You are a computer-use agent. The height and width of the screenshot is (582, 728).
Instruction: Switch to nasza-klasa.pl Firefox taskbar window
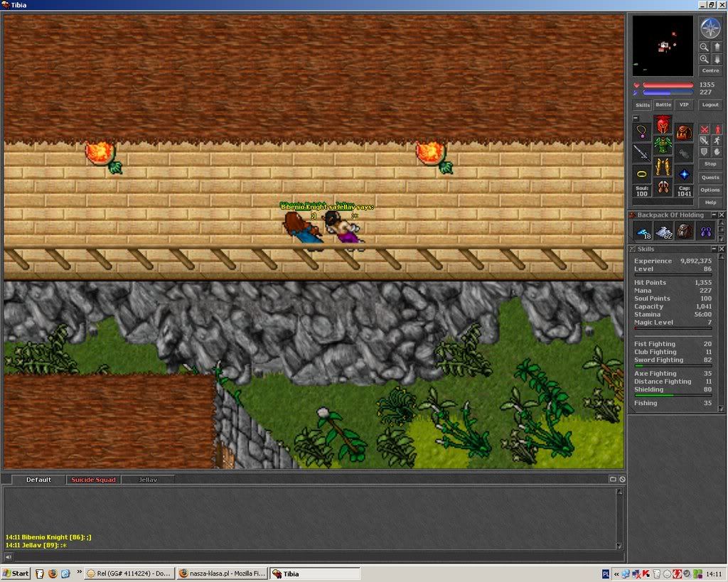223,573
